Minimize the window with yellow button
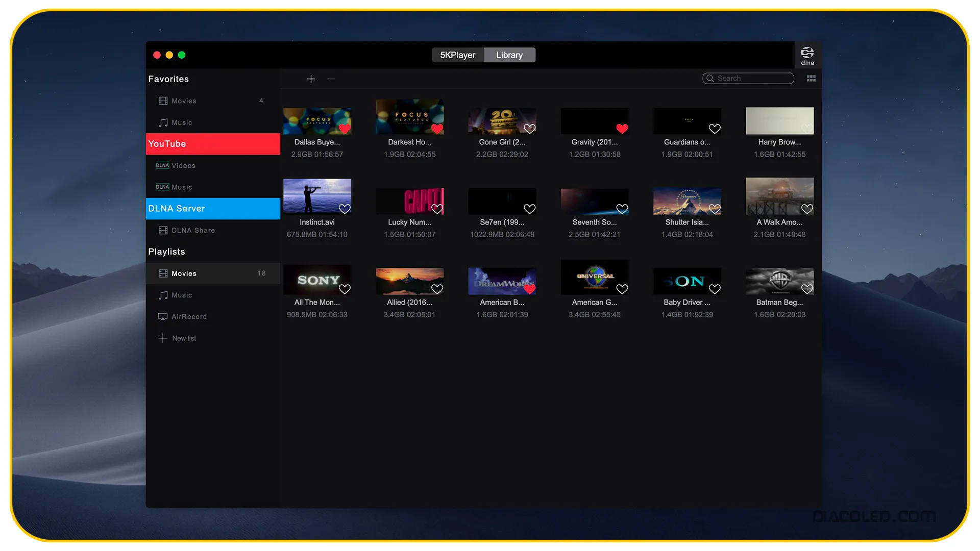980x551 pixels. pyautogui.click(x=169, y=55)
